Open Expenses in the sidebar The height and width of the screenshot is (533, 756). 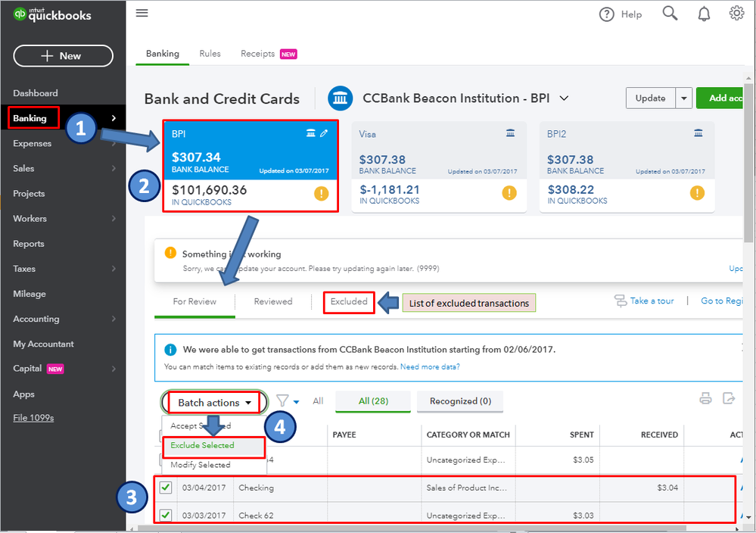coord(32,143)
